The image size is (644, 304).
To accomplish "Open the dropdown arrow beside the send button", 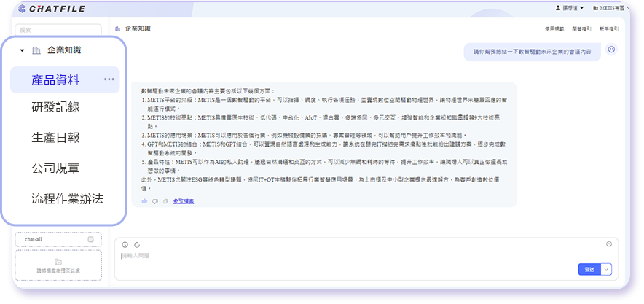I will [606, 269].
